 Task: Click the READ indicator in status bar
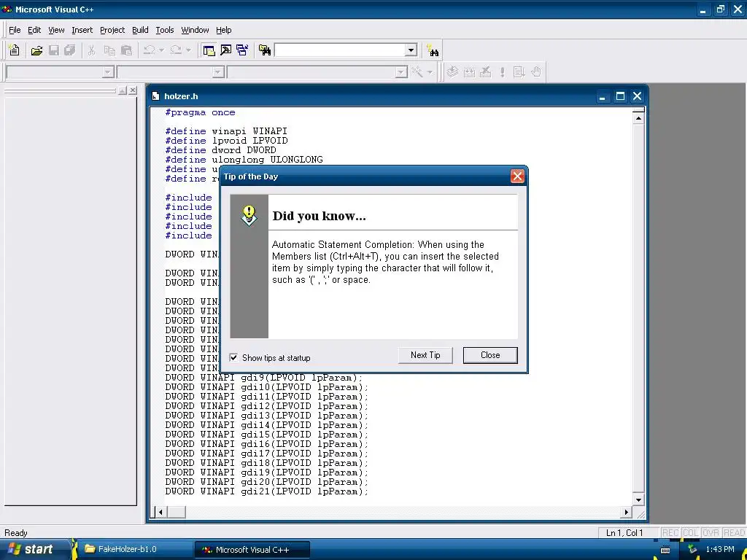(734, 533)
